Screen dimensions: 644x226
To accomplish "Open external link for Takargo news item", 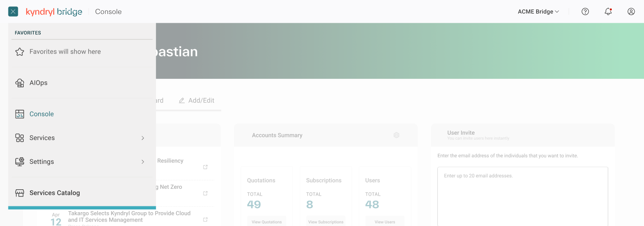I will tap(205, 219).
